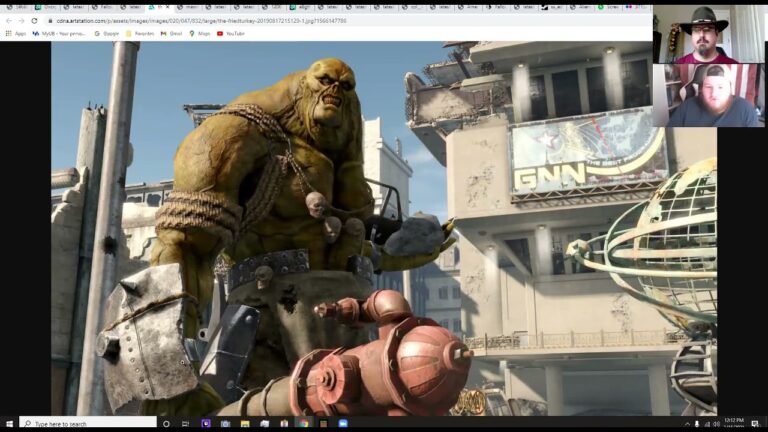
Task: Open the Apps bookmark shortcut
Action: (16, 33)
